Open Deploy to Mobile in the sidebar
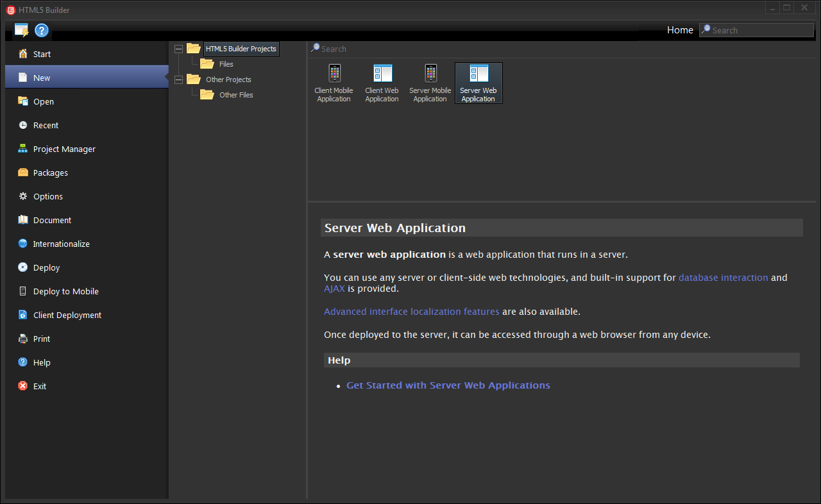The width and height of the screenshot is (821, 504). click(x=65, y=291)
